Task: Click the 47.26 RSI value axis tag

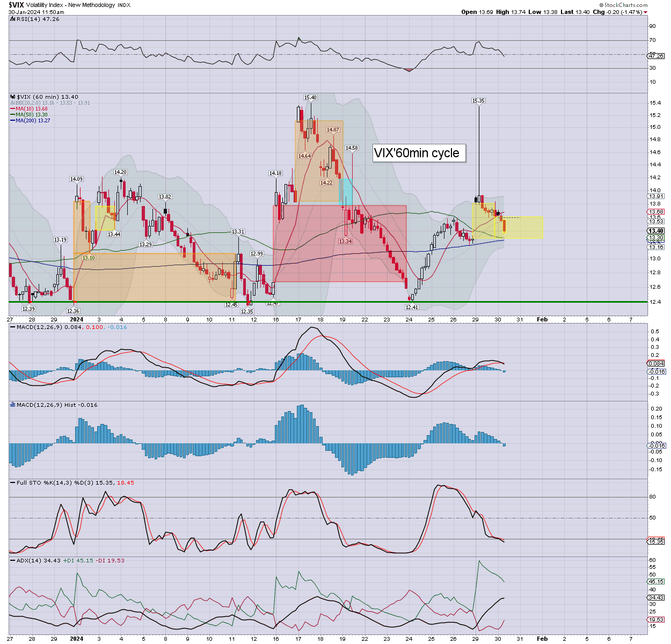Action: click(x=656, y=56)
